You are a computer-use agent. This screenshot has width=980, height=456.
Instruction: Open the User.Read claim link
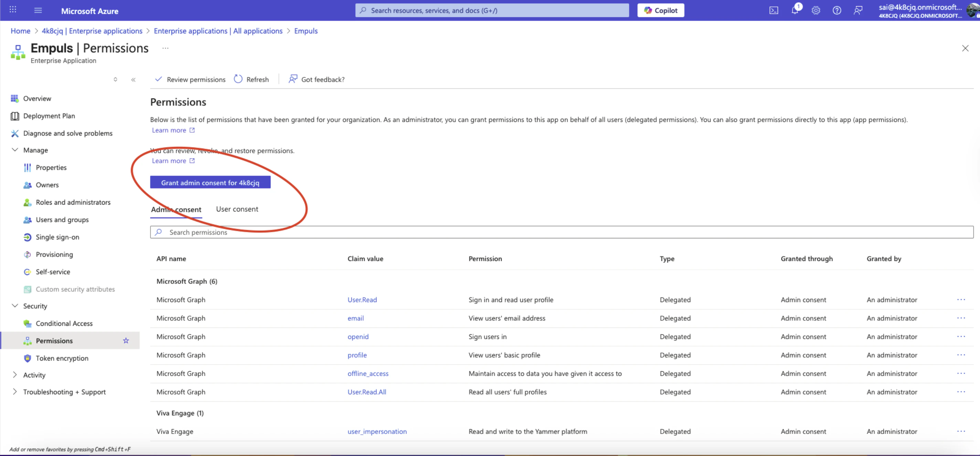click(362, 300)
